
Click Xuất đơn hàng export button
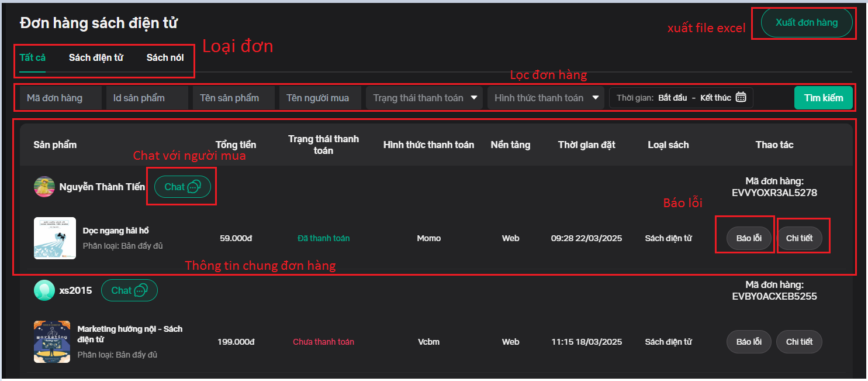(806, 23)
